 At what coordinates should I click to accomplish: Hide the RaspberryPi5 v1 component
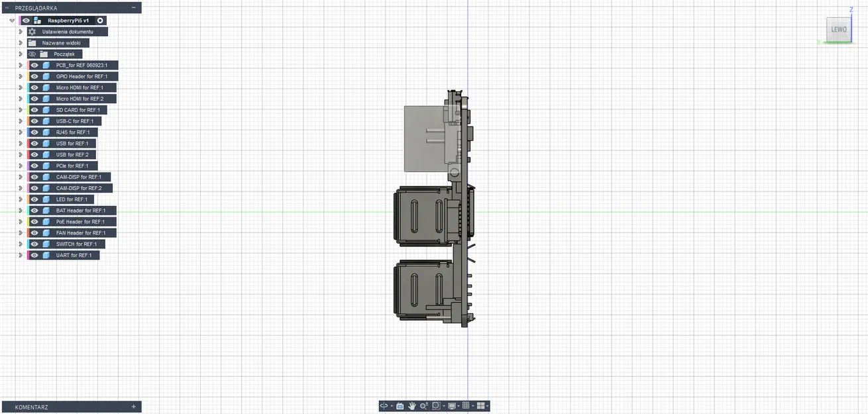[x=25, y=20]
